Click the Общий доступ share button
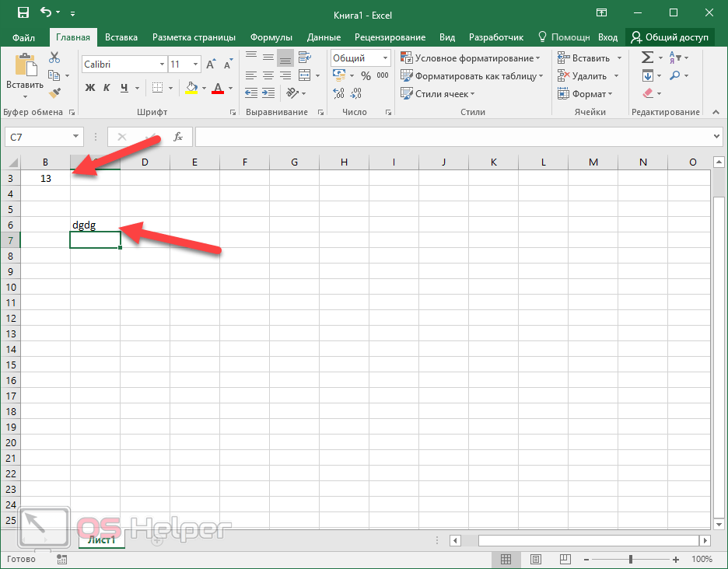This screenshot has width=728, height=569. coord(670,37)
